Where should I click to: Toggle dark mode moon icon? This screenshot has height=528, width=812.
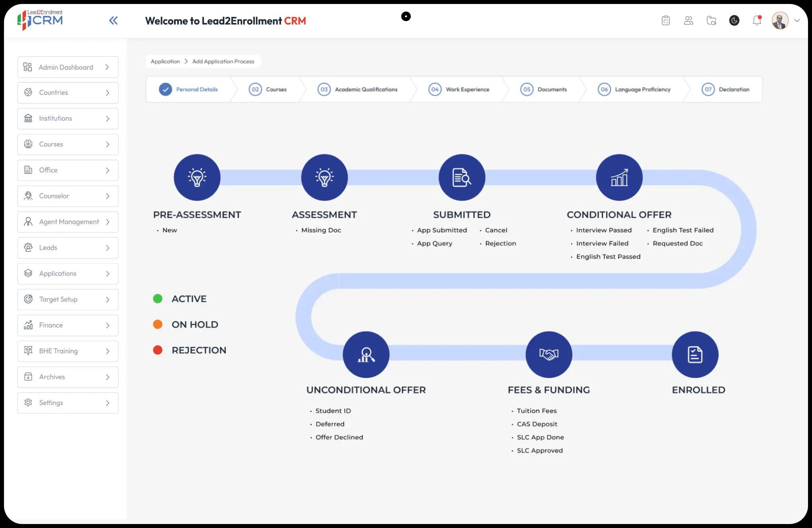coord(734,21)
